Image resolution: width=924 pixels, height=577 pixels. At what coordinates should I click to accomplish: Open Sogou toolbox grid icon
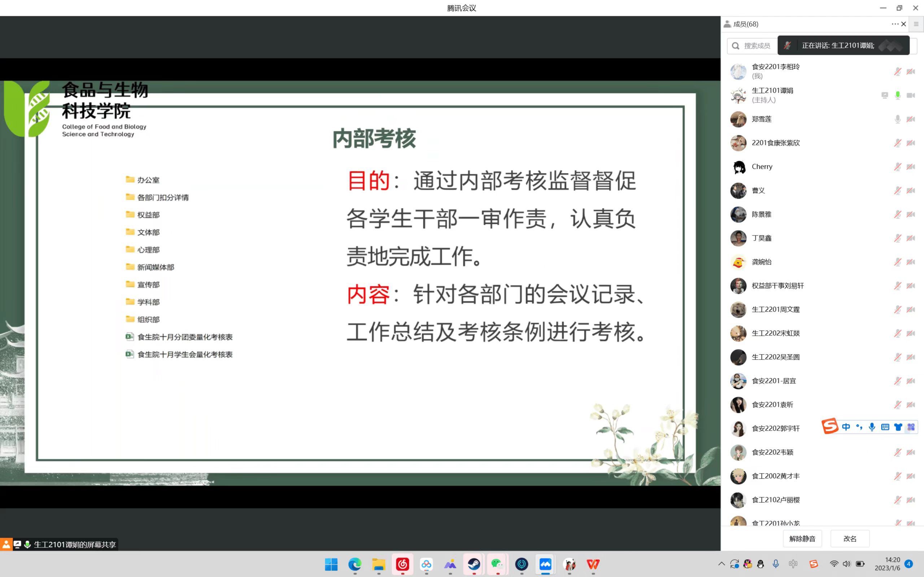[x=911, y=427]
